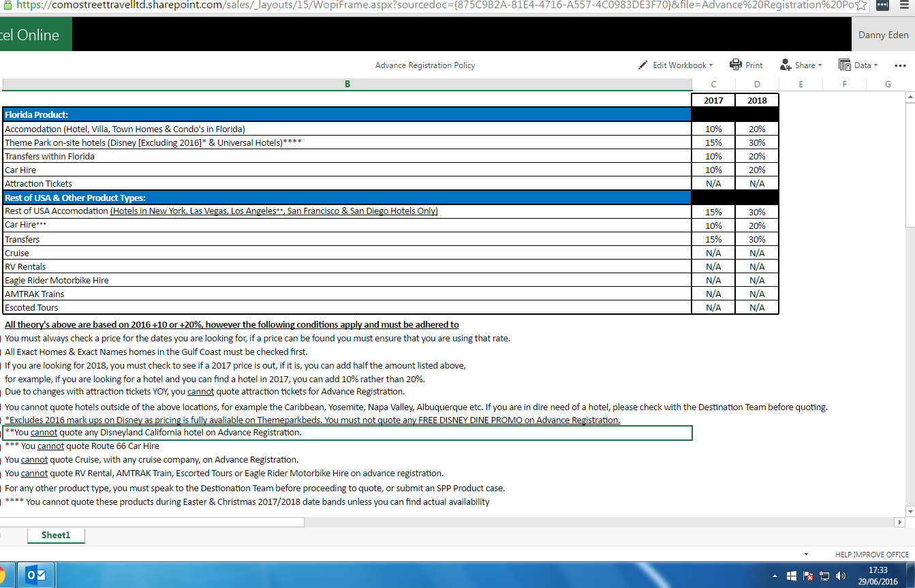Image resolution: width=915 pixels, height=588 pixels.
Task: Click the Windows flag tray icon
Action: [x=792, y=576]
